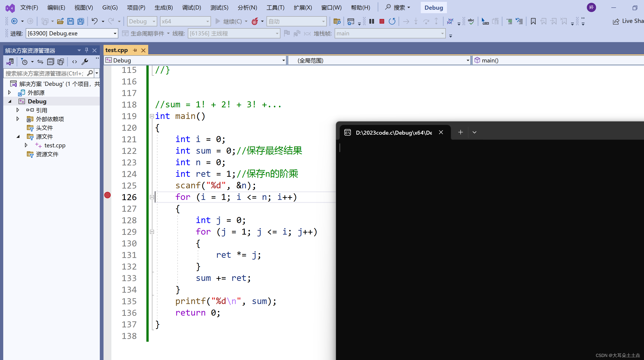
Task: Toggle pin on test.cpp tab
Action: tap(135, 50)
